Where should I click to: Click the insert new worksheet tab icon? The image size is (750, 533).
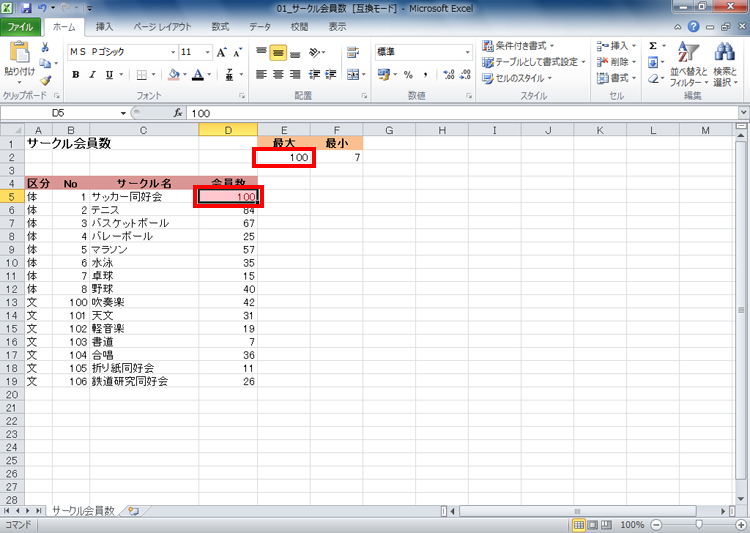tap(134, 511)
